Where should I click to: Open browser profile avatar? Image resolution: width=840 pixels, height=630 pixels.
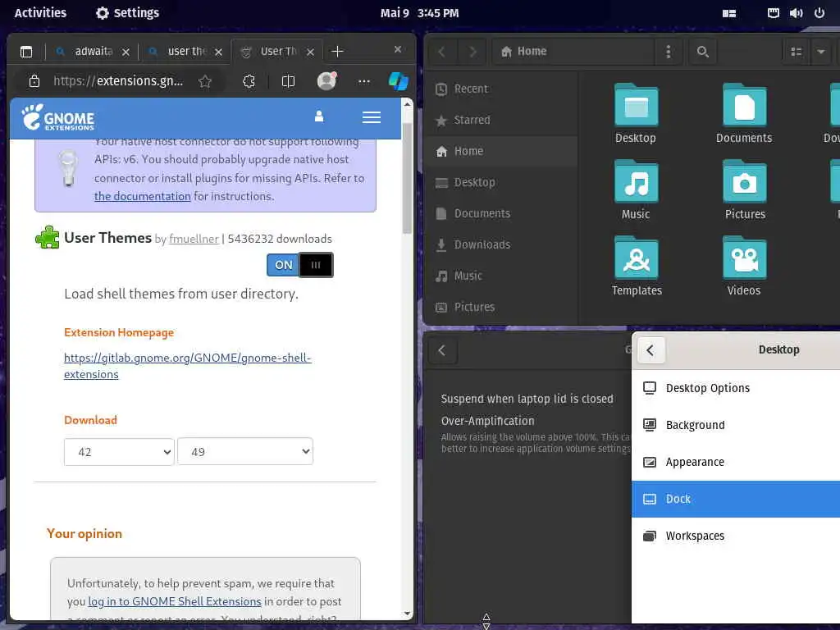point(326,81)
